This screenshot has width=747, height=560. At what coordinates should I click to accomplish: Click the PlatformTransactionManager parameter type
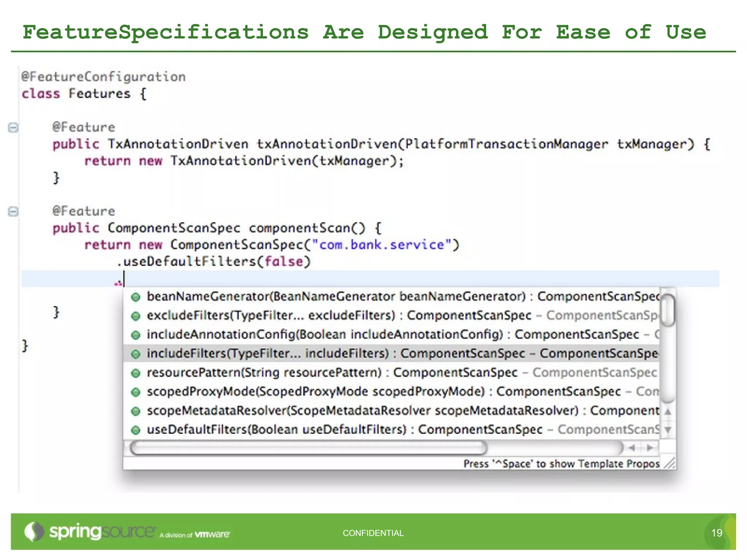coord(507,144)
